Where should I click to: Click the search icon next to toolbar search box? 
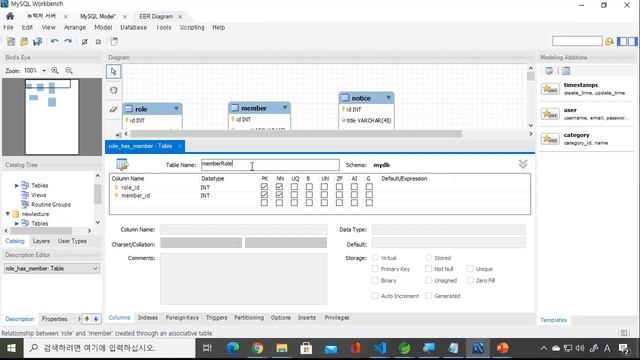609,41
